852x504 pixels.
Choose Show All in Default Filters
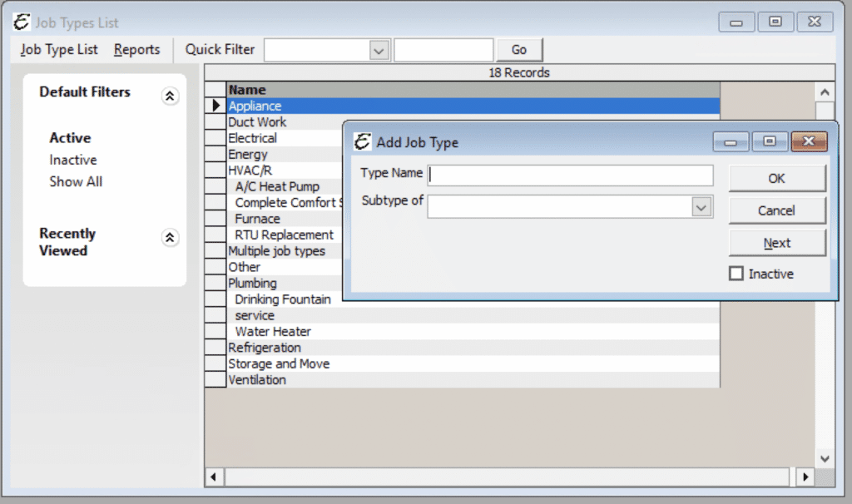pos(76,181)
